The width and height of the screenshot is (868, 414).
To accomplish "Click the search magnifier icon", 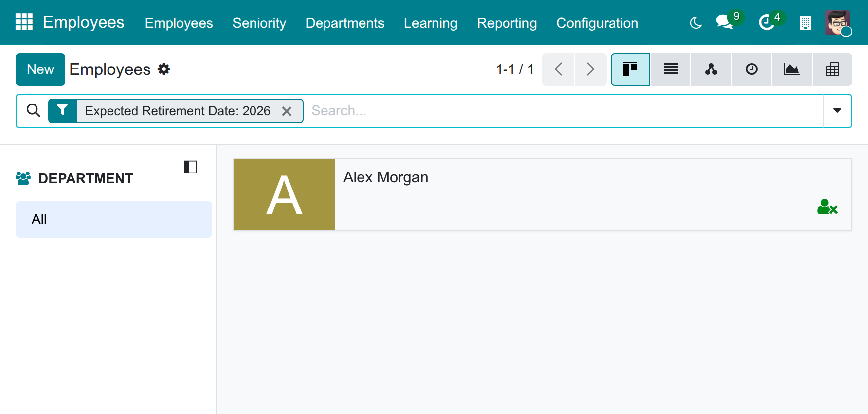I will coord(34,110).
